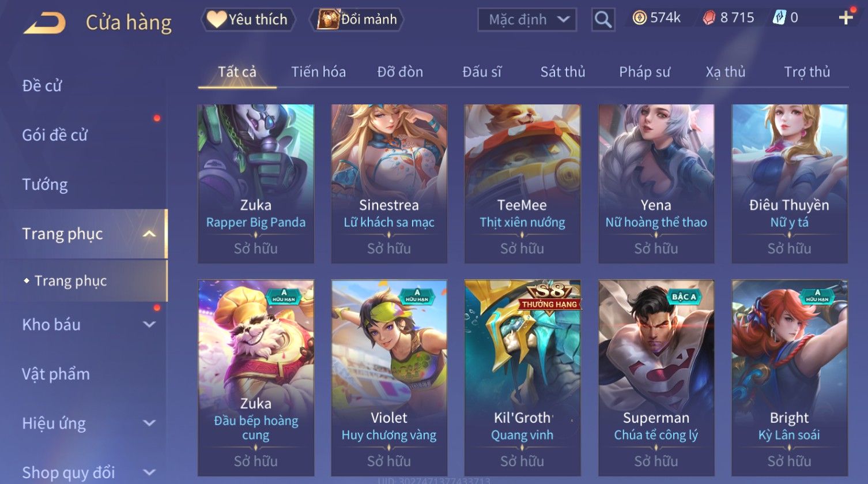Open the search magnifier icon

pos(603,20)
